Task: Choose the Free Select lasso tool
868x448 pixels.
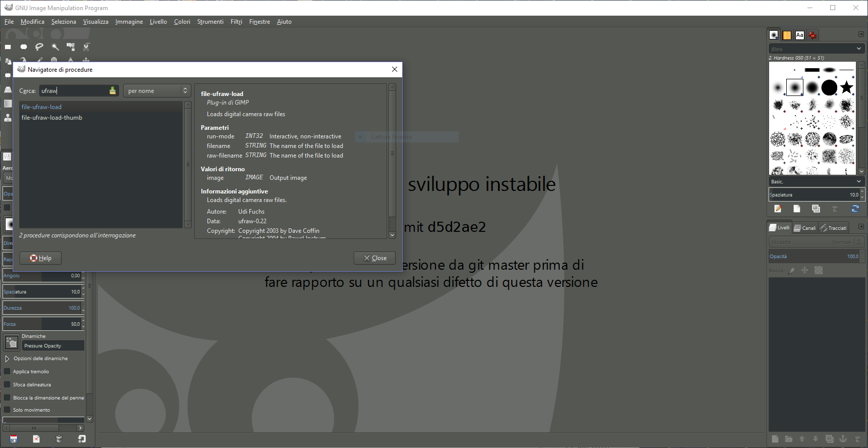Action: (39, 47)
